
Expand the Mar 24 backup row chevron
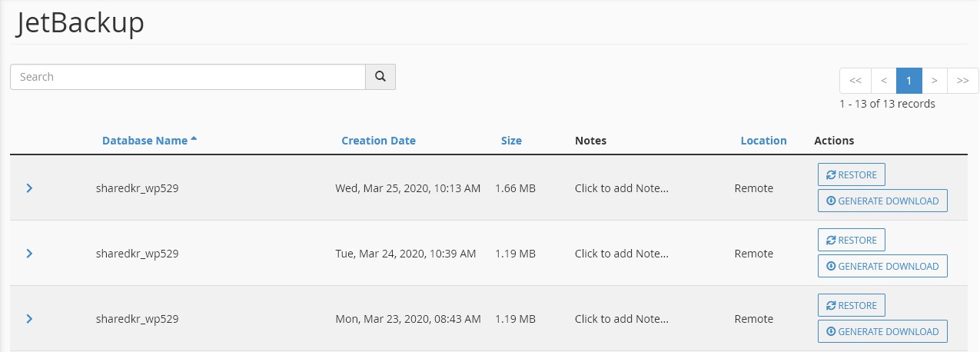(x=29, y=254)
